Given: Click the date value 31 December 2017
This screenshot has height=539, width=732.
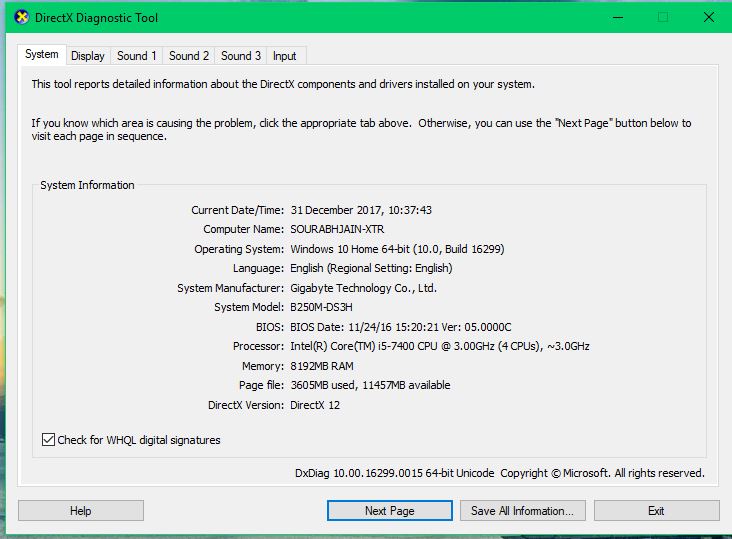Looking at the screenshot, I should pos(337,210).
